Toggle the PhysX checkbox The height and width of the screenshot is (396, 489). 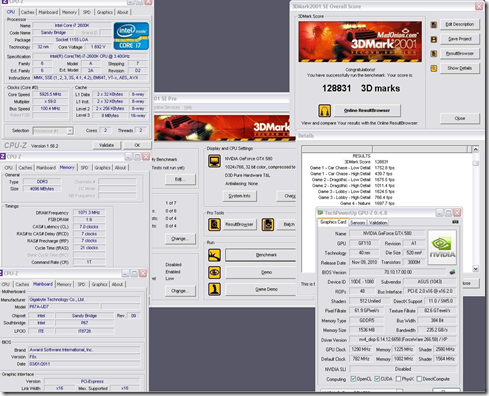pos(398,379)
